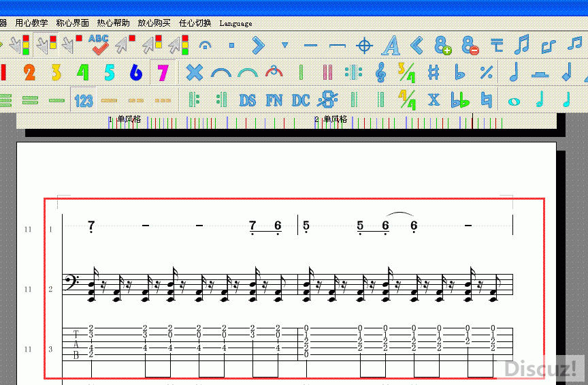Click the octave up (8 plus) icon
Image resolution: width=588 pixels, height=385 pixels.
[443, 46]
